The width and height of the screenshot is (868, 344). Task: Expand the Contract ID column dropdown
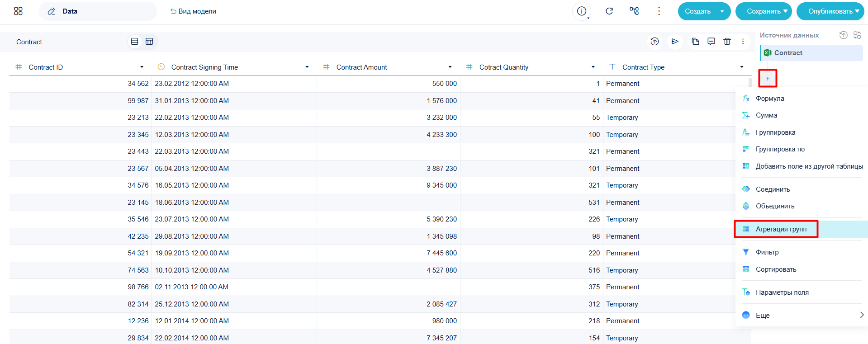(x=142, y=67)
